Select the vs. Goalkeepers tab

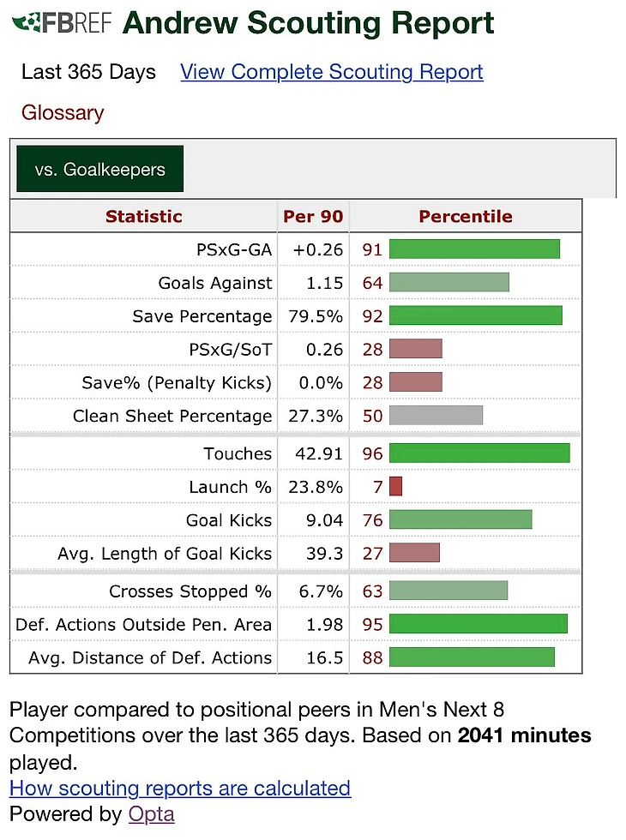pos(99,170)
